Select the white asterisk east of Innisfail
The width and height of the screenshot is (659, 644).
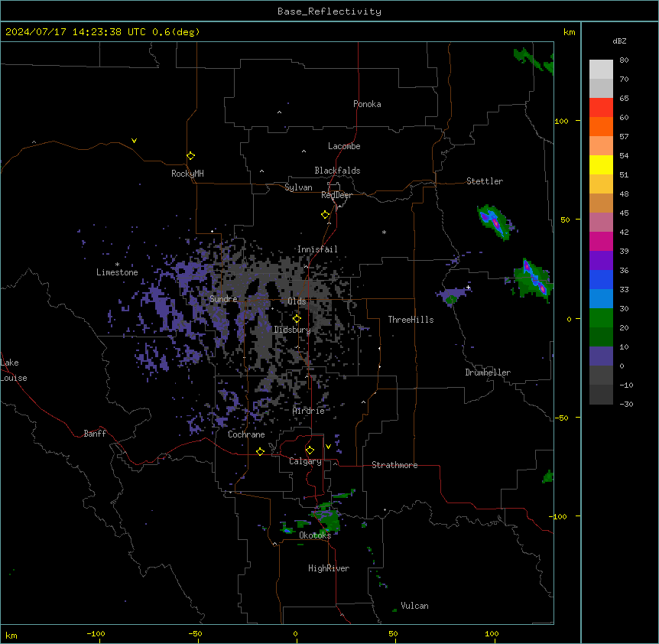tap(384, 232)
